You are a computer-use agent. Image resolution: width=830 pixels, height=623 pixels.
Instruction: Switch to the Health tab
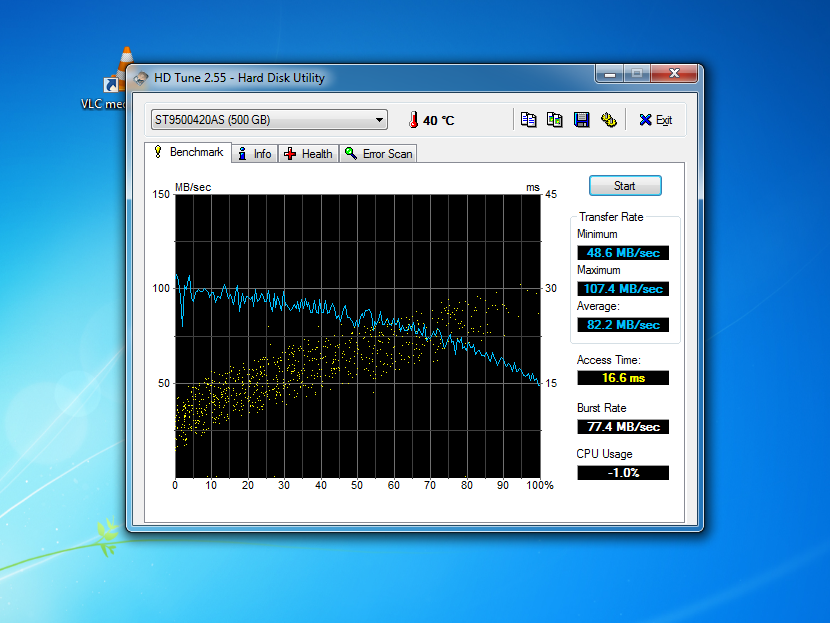(309, 154)
